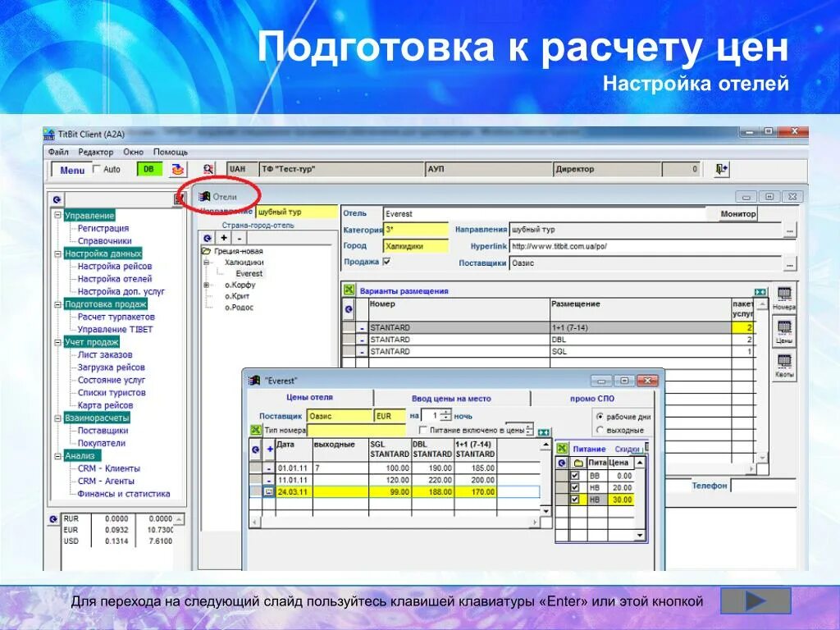Select выходные radio button
Image resolution: width=840 pixels, height=630 pixels.
click(x=600, y=430)
